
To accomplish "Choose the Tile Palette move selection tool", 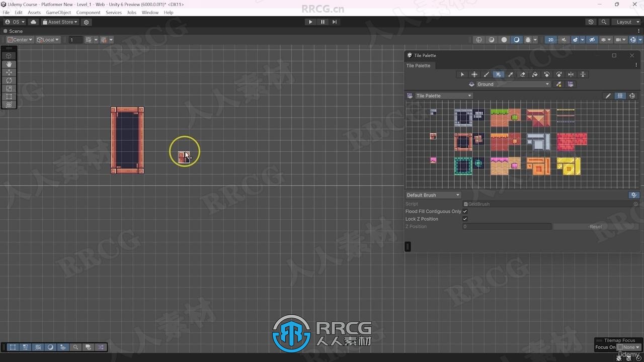I will [x=474, y=74].
